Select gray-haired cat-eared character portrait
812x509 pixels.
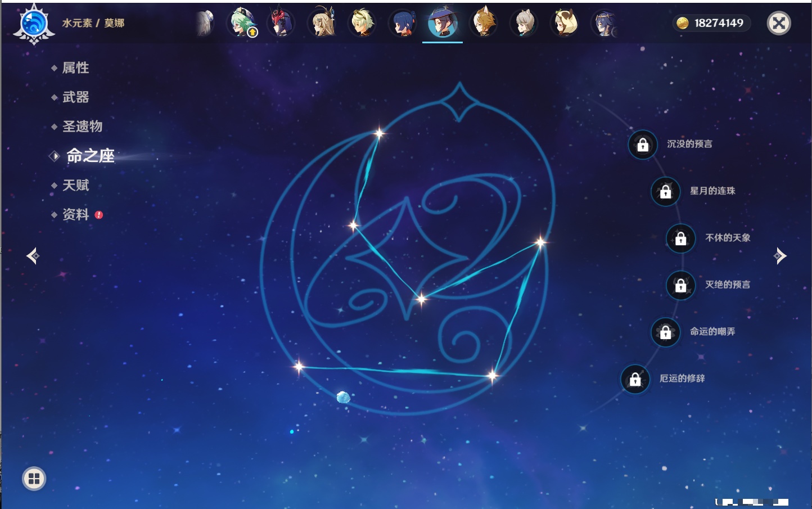(524, 23)
